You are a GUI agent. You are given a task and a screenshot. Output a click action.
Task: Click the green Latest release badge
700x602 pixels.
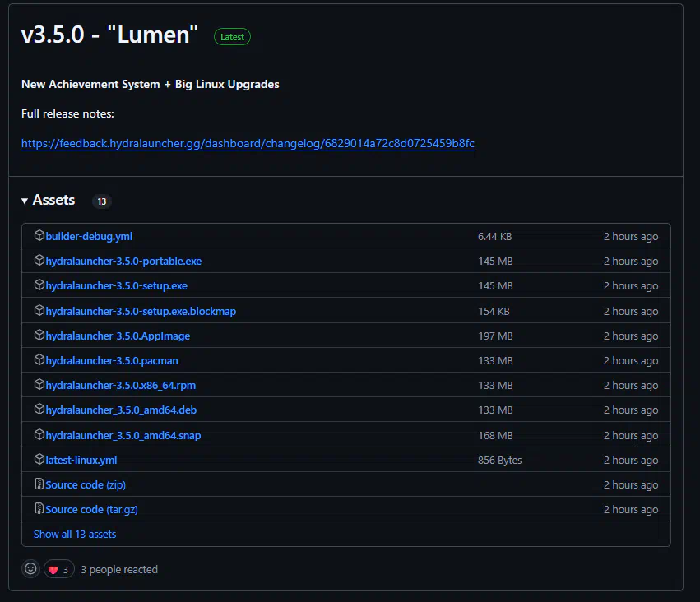pyautogui.click(x=232, y=37)
